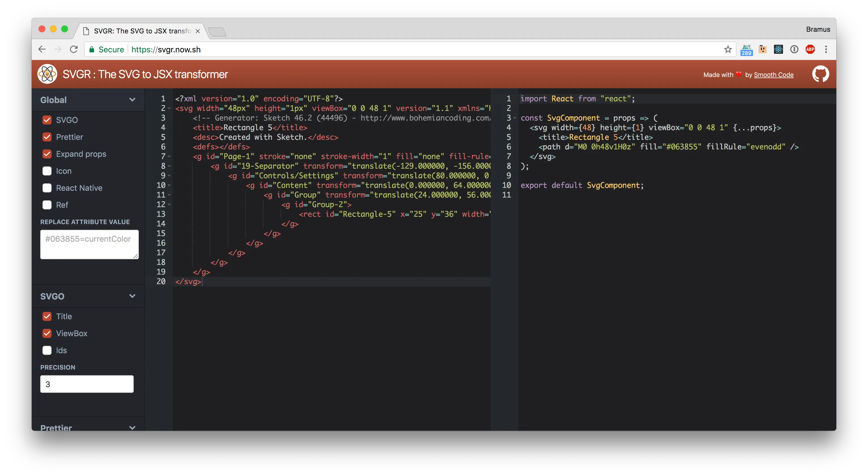The height and width of the screenshot is (476, 868).
Task: Open Chrome three-dot menu
Action: tap(826, 50)
